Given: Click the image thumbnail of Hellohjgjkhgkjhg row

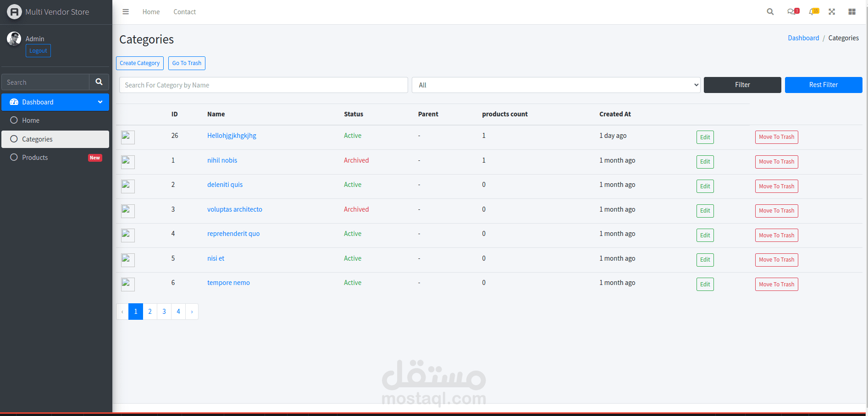Looking at the screenshot, I should pos(128,137).
